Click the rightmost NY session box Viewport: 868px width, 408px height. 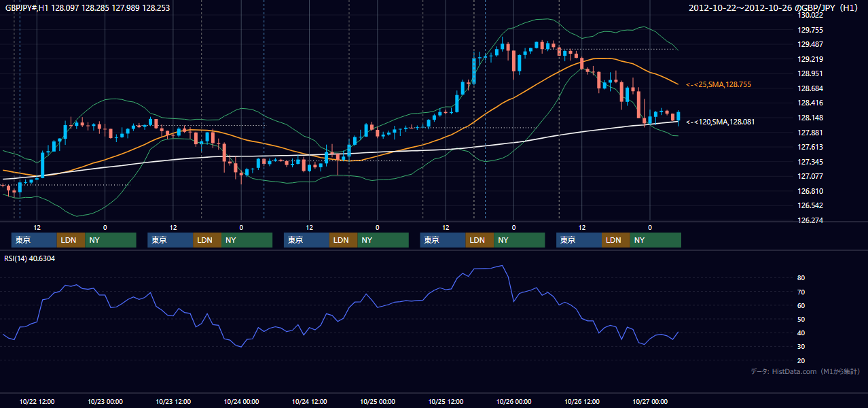(x=655, y=240)
